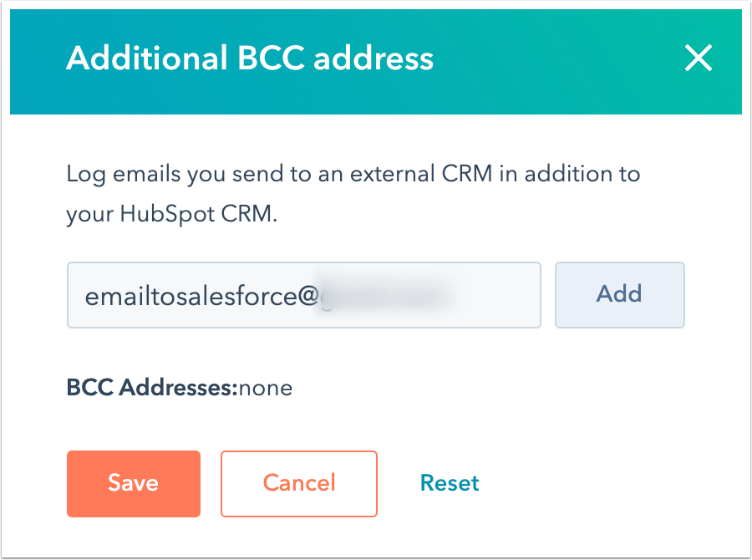Screen dimensions: 752x560
Task: Choose the outlined Cancel button
Action: 299,483
